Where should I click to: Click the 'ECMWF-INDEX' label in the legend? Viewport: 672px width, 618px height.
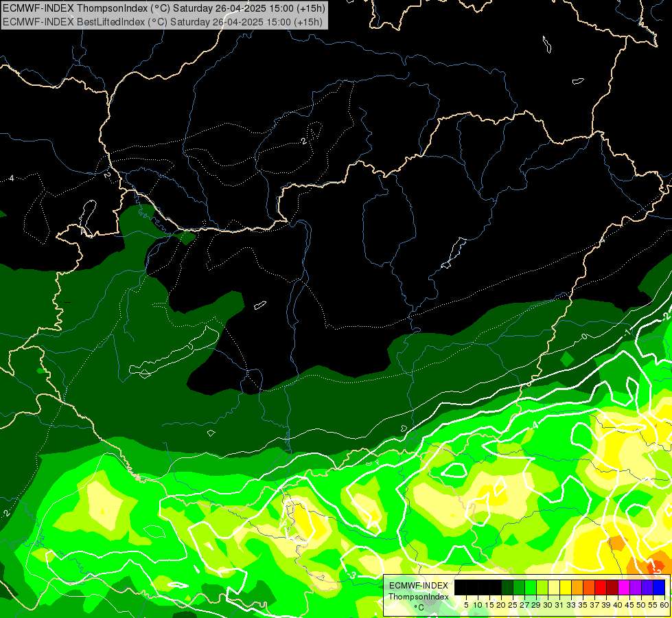pos(419,586)
